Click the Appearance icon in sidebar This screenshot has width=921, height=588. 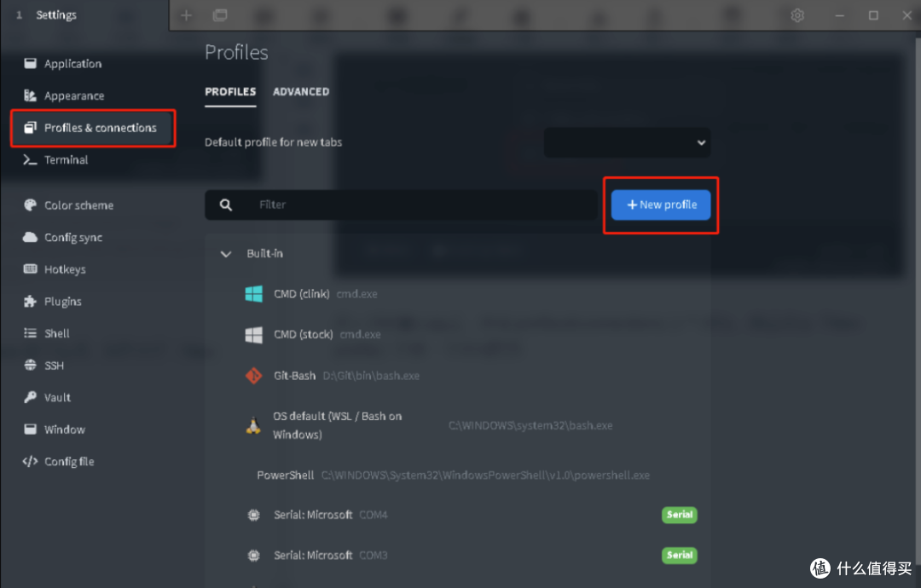[x=30, y=95]
